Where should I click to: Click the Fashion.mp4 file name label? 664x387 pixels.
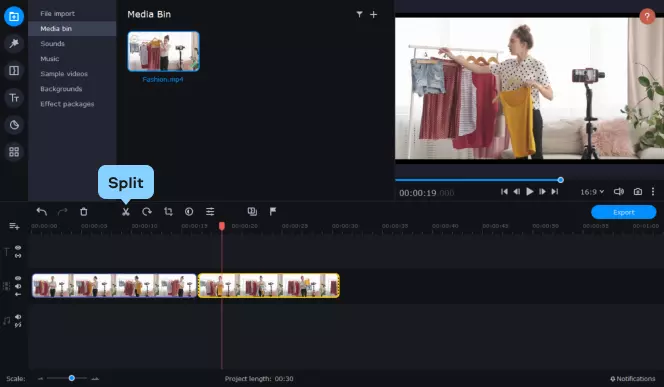coord(163,79)
